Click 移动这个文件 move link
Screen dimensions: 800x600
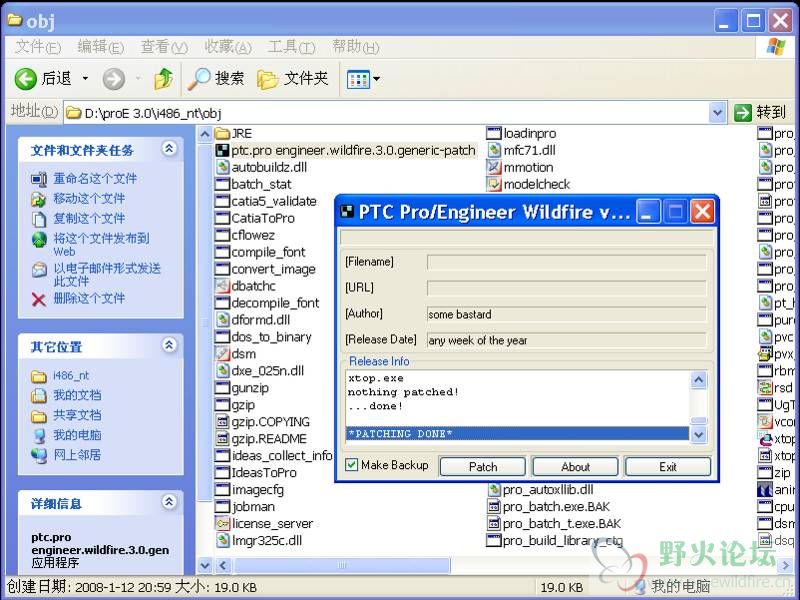pos(89,198)
